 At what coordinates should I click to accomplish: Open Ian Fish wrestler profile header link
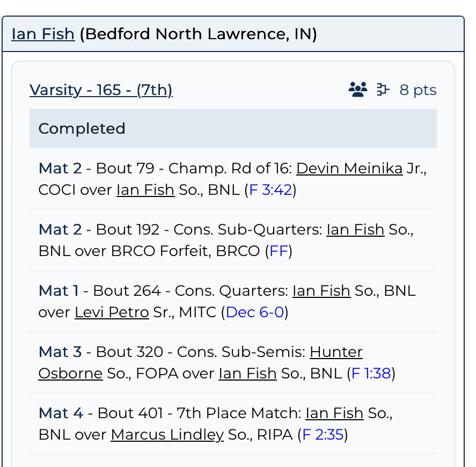coord(43,34)
